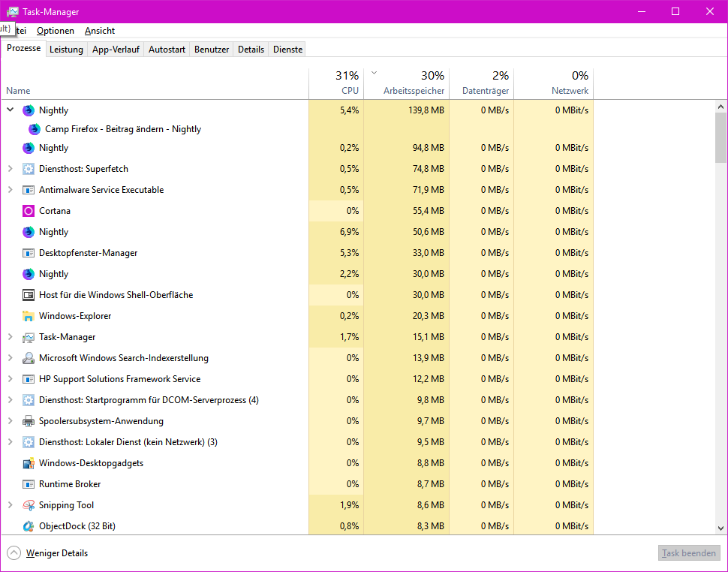Expand the Antimalware Service Executable row
This screenshot has width=728, height=572.
[11, 190]
